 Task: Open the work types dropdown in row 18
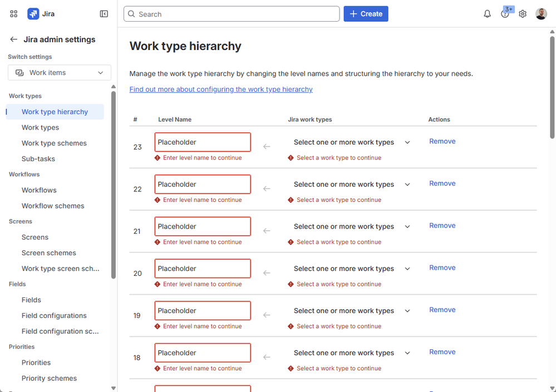click(352, 353)
